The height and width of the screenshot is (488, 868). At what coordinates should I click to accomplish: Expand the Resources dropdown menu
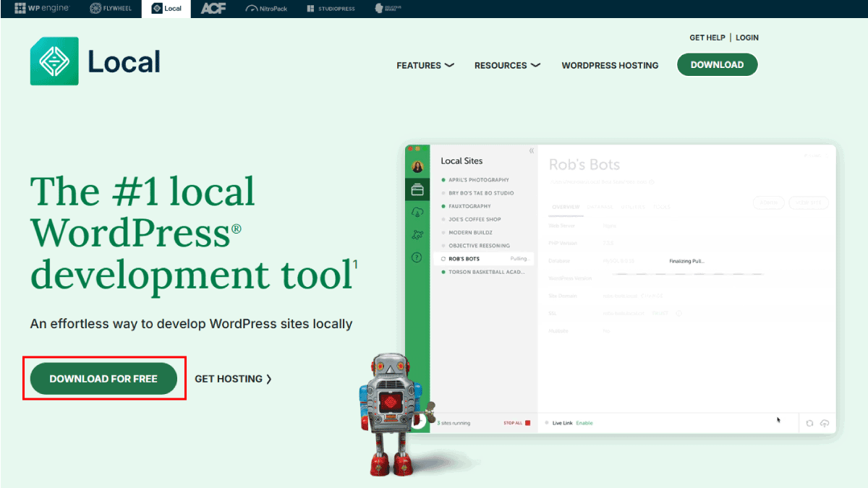coord(507,65)
